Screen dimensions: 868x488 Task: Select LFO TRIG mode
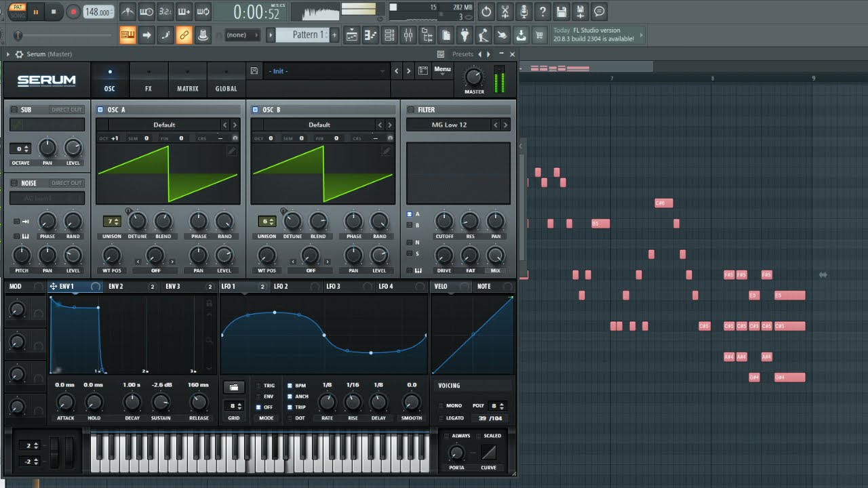[x=258, y=386]
